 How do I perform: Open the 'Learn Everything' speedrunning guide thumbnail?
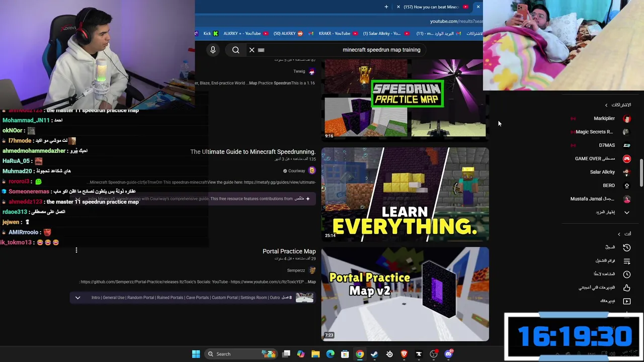pyautogui.click(x=405, y=195)
